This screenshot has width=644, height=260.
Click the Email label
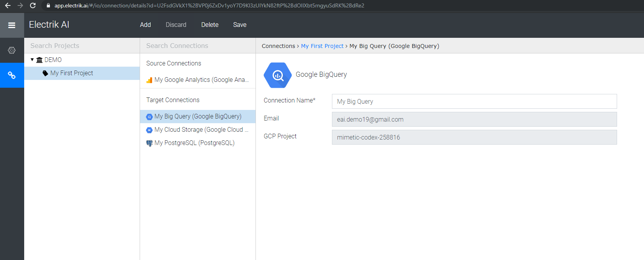[271, 118]
